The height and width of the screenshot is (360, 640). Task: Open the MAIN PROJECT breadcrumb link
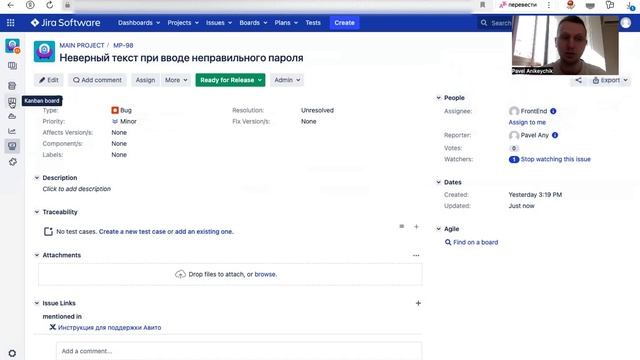82,45
